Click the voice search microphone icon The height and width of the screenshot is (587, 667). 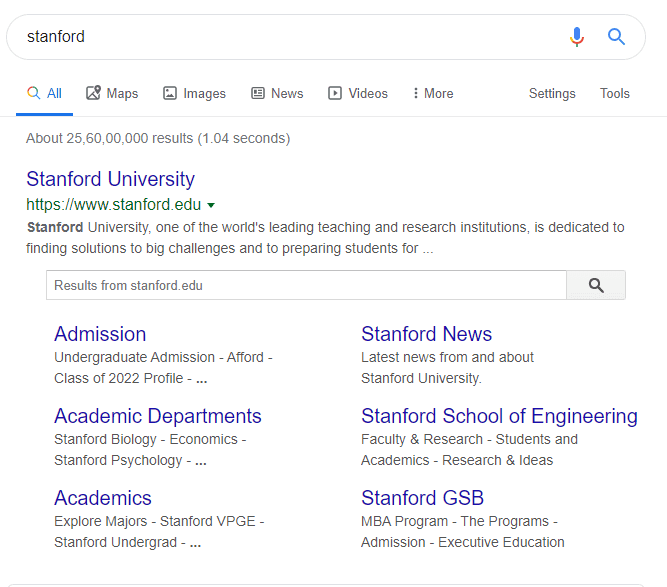pos(577,37)
